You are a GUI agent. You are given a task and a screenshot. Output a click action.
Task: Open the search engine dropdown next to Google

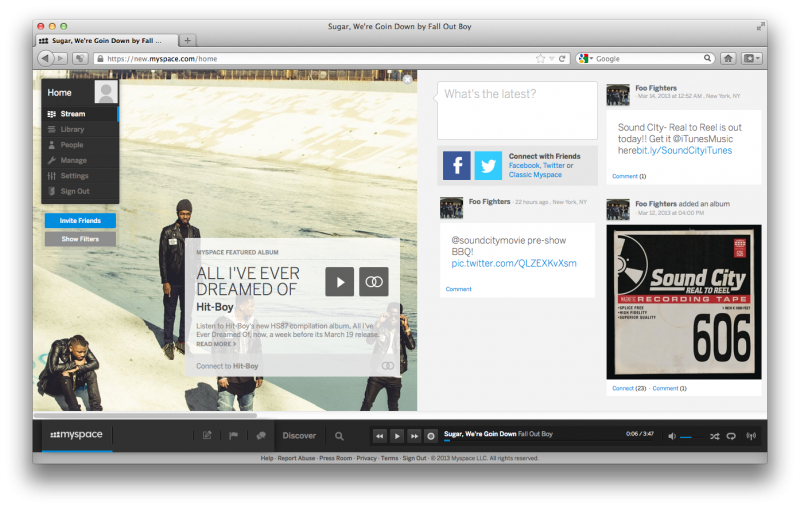[585, 59]
